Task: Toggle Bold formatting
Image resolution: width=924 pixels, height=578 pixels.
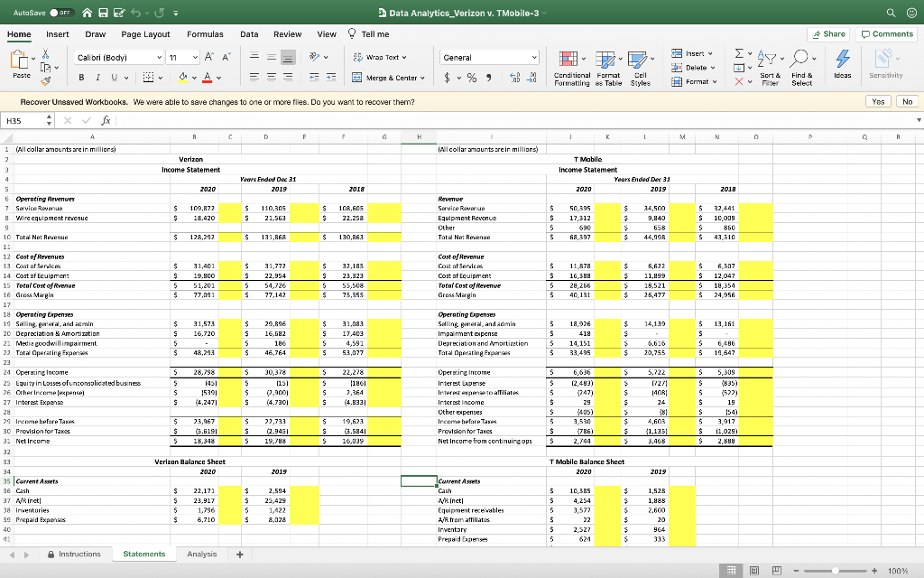Action: coord(81,78)
